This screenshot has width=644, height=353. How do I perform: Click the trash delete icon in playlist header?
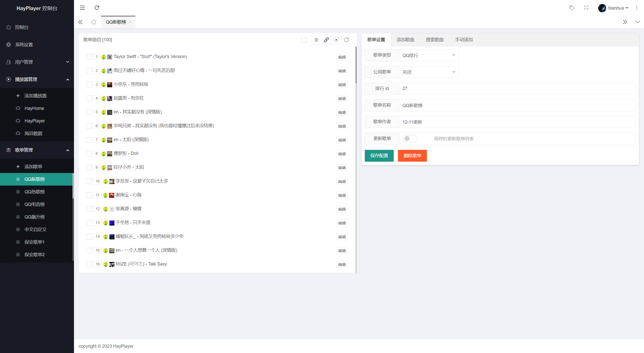316,40
